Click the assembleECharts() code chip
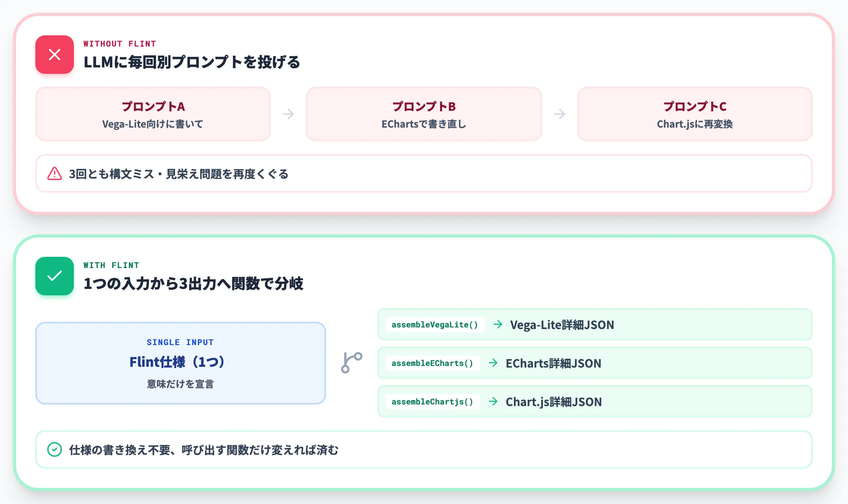The width and height of the screenshot is (848, 504). click(432, 363)
